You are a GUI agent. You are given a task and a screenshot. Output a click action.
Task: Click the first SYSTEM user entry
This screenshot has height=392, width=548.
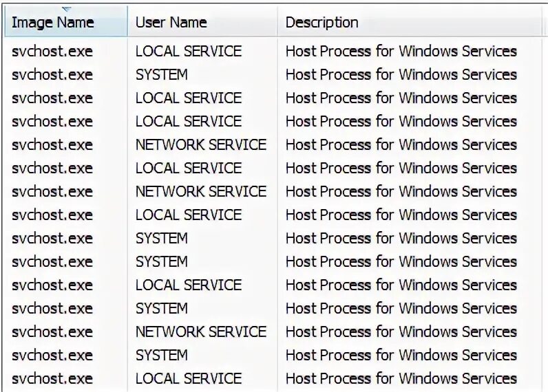(x=161, y=74)
